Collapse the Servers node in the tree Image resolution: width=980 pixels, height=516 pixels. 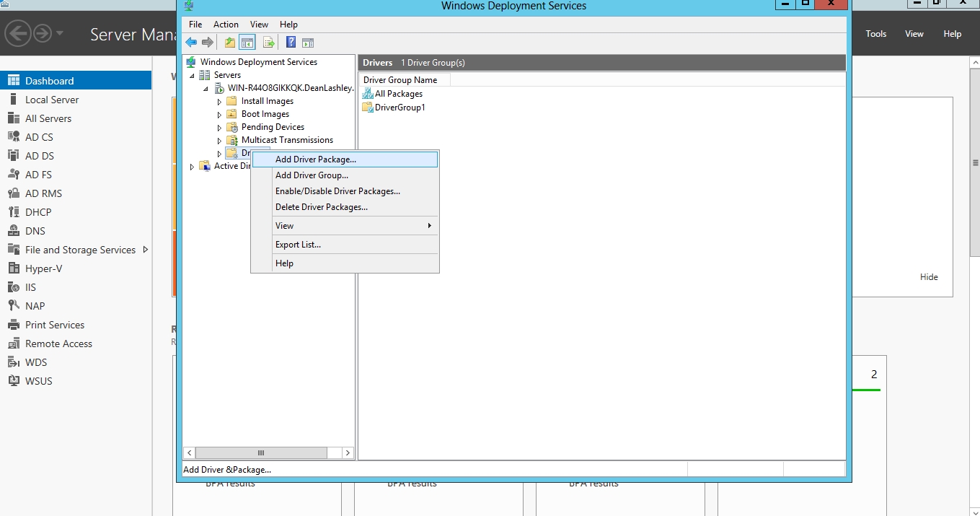[x=192, y=75]
